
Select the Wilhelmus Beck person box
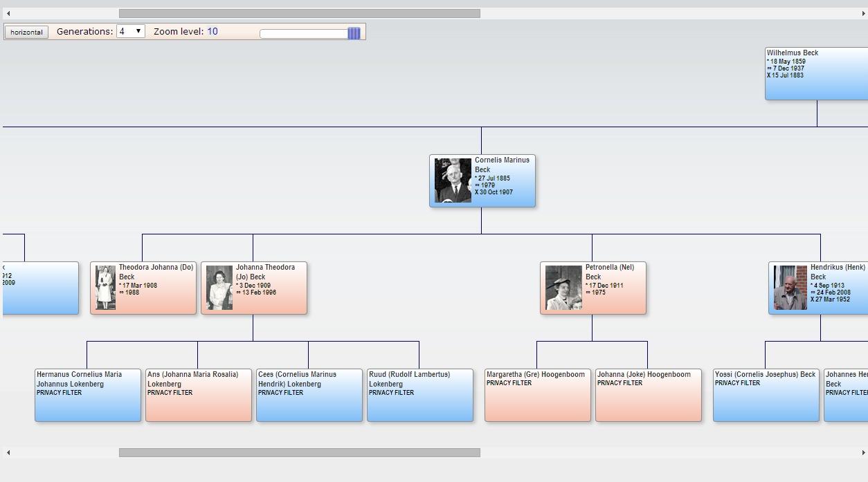pyautogui.click(x=816, y=73)
